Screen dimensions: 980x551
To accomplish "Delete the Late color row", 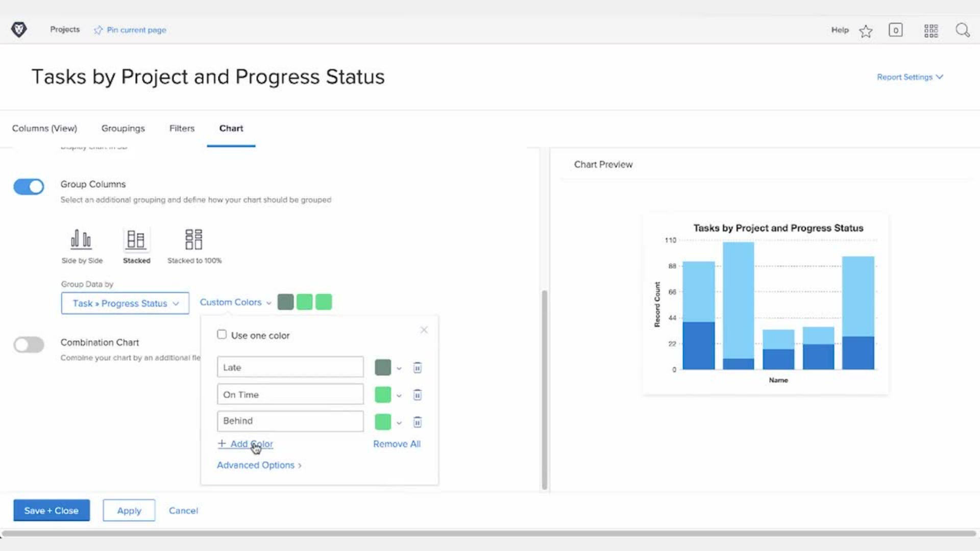I will click(x=417, y=368).
